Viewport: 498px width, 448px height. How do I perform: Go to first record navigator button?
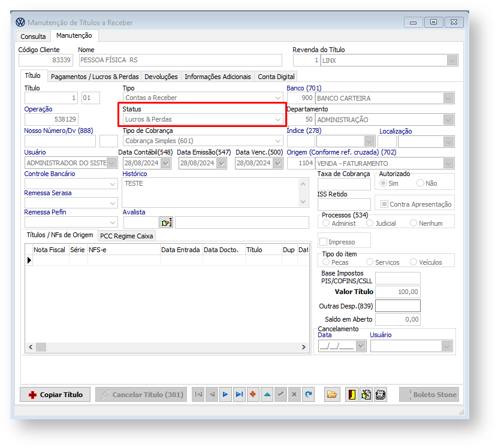click(198, 394)
